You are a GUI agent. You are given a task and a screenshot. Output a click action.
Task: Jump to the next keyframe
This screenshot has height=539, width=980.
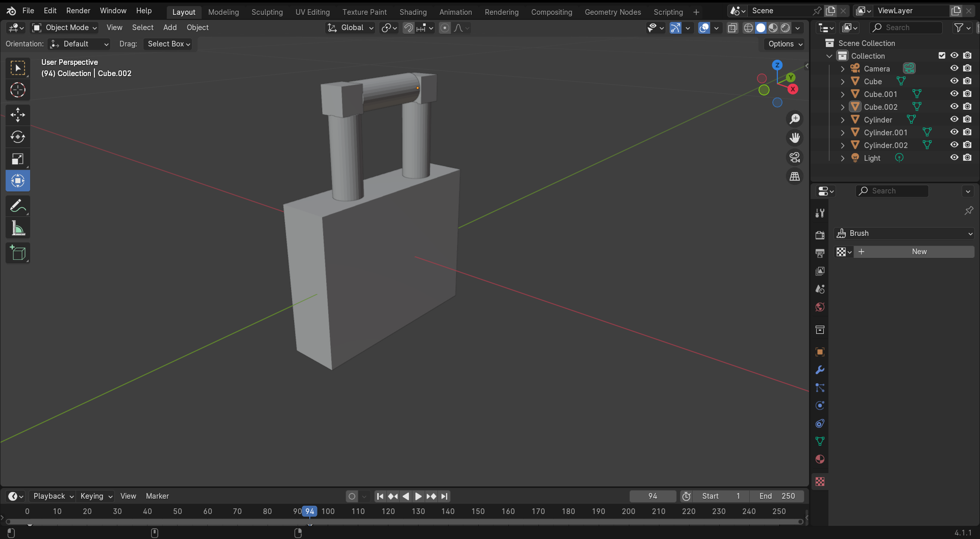[x=431, y=496]
